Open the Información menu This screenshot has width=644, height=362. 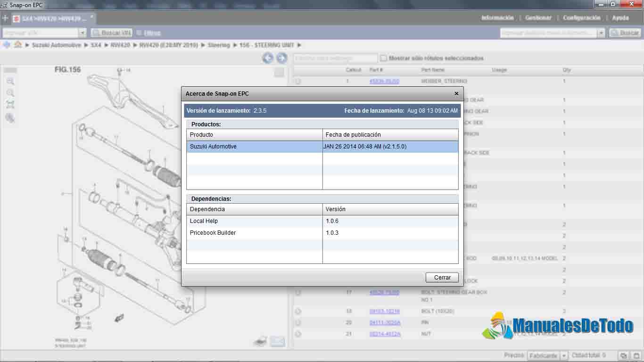coord(497,18)
